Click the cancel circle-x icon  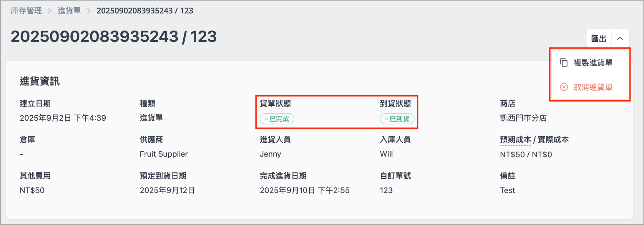tap(564, 87)
